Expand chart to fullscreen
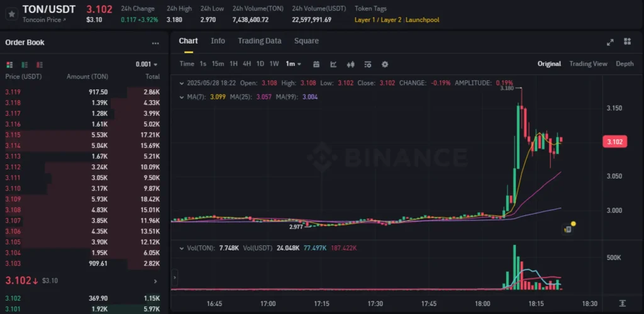644x314 pixels. (610, 42)
